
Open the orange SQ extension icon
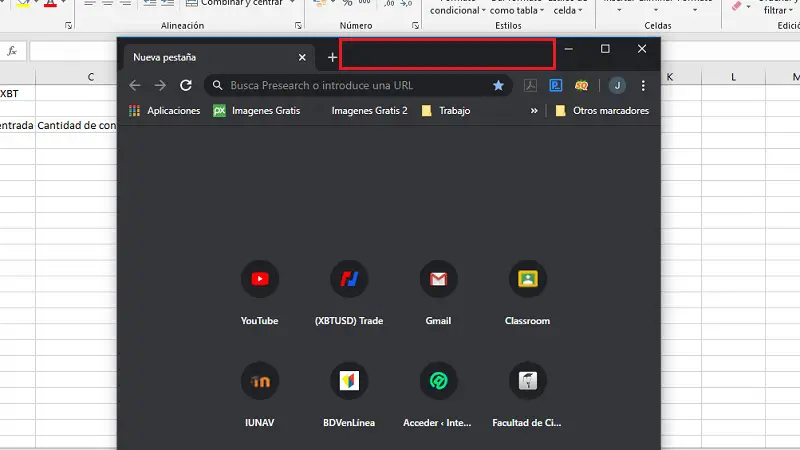pyautogui.click(x=581, y=85)
